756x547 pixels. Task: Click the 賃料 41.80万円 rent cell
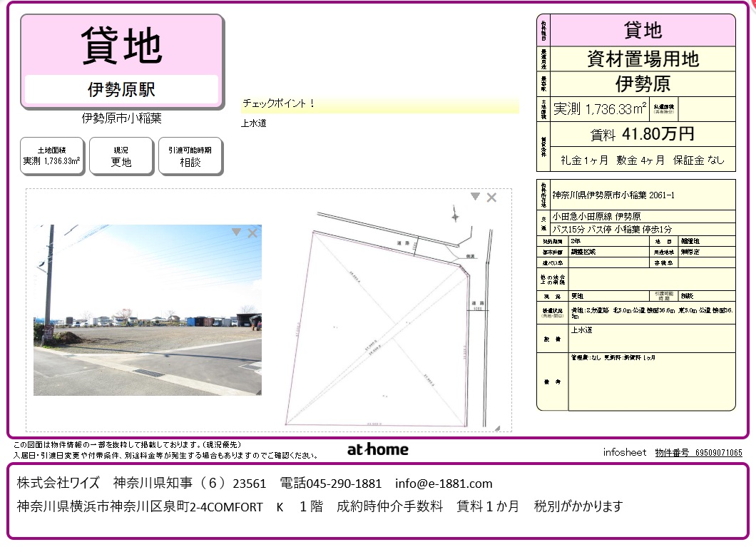click(x=642, y=133)
